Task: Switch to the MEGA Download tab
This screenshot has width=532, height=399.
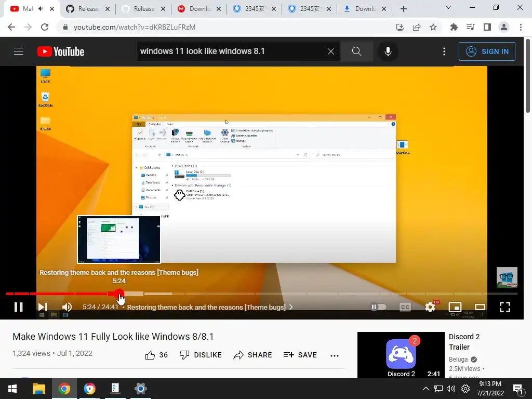Action: 199,9
